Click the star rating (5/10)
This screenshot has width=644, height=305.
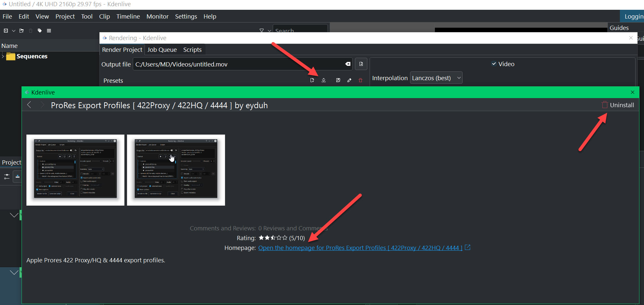point(273,238)
